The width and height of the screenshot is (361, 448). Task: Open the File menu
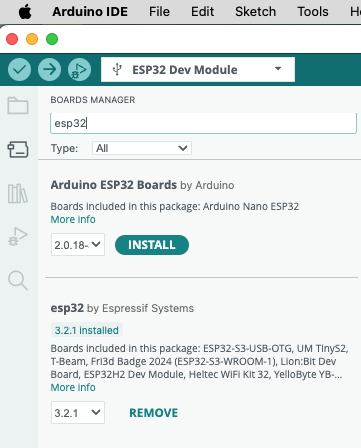(159, 12)
